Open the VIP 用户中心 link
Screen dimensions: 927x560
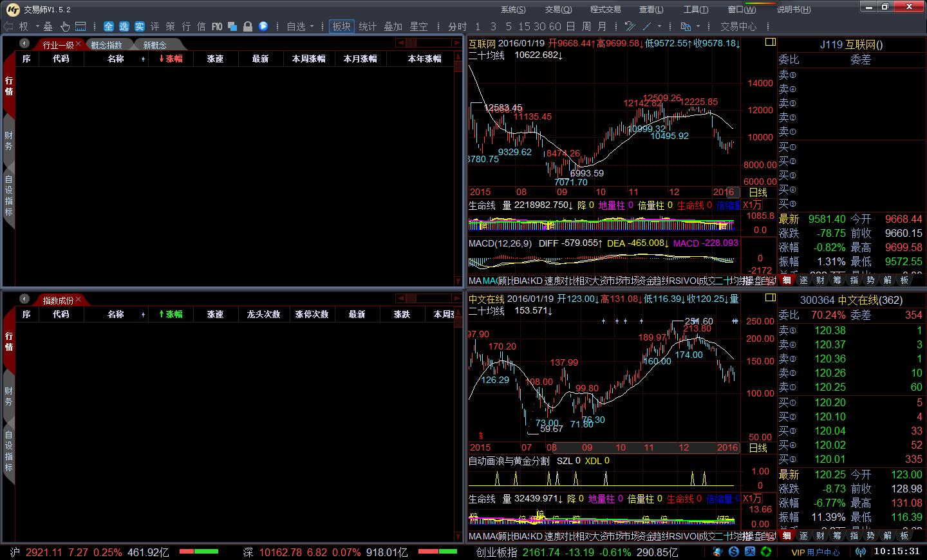tap(815, 552)
